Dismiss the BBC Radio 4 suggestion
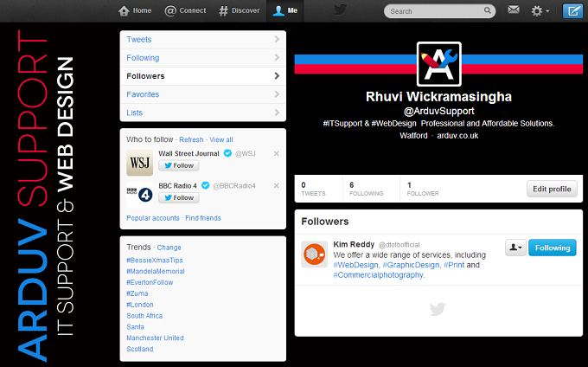 click(x=277, y=186)
